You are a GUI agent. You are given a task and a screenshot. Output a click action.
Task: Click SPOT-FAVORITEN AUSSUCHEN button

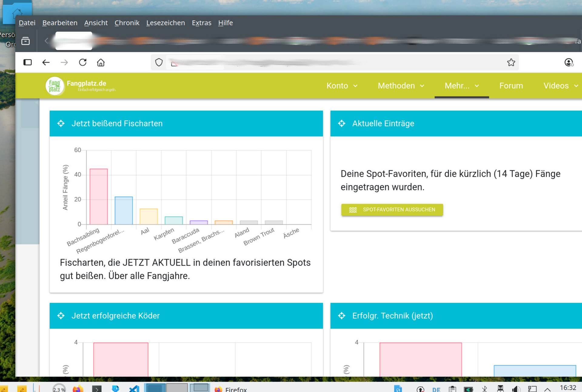pyautogui.click(x=392, y=210)
